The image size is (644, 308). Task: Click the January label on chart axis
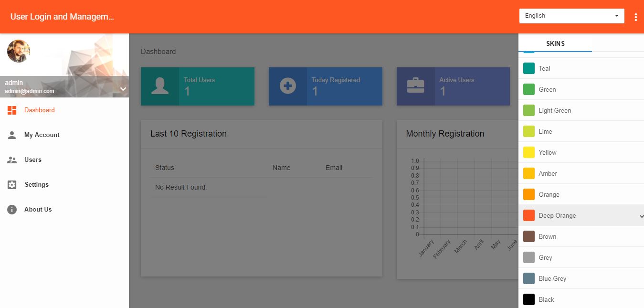click(426, 248)
